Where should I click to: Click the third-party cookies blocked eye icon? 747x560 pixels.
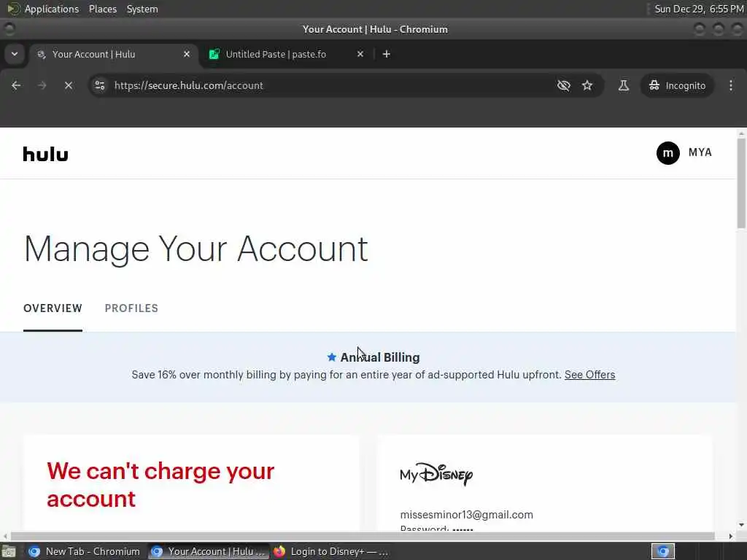564,85
